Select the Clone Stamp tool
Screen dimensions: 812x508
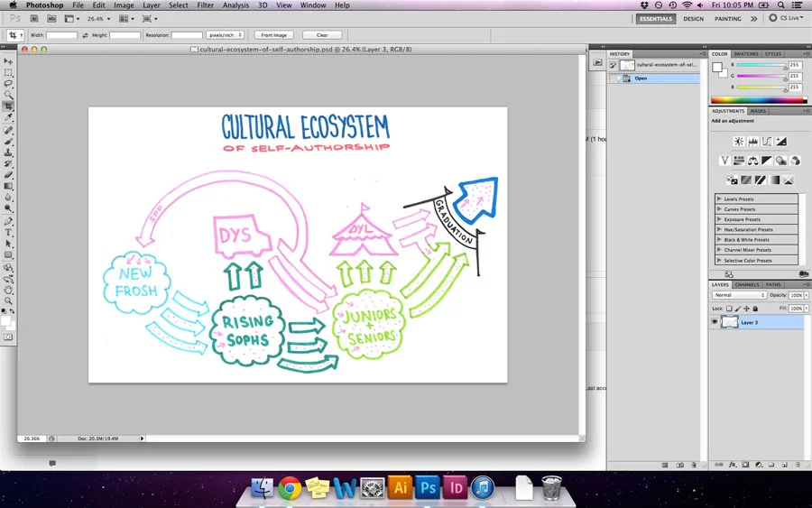(x=8, y=152)
